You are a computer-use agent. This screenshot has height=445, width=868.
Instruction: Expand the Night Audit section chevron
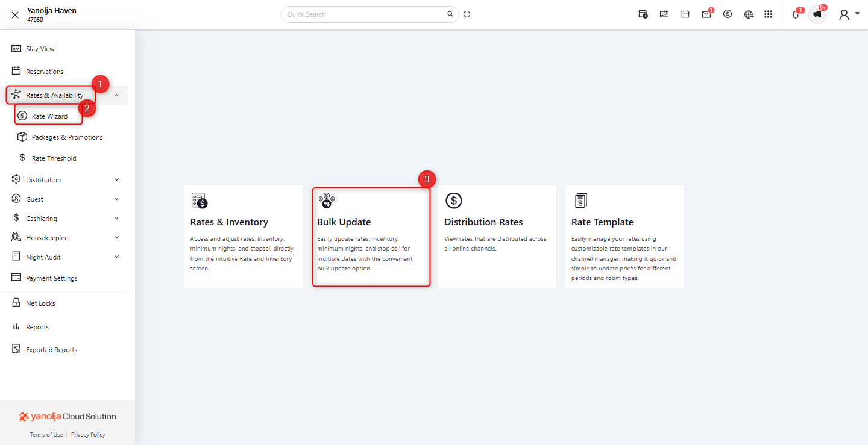click(x=116, y=257)
